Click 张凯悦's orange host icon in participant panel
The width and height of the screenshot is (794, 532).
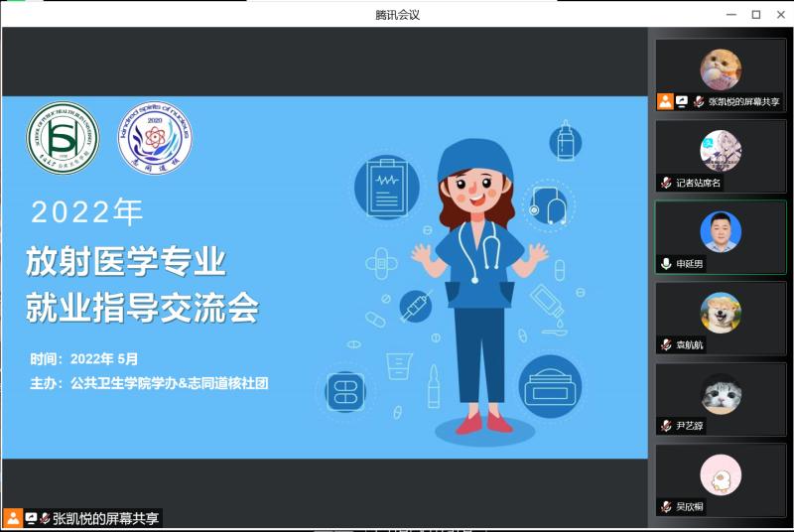coord(665,101)
